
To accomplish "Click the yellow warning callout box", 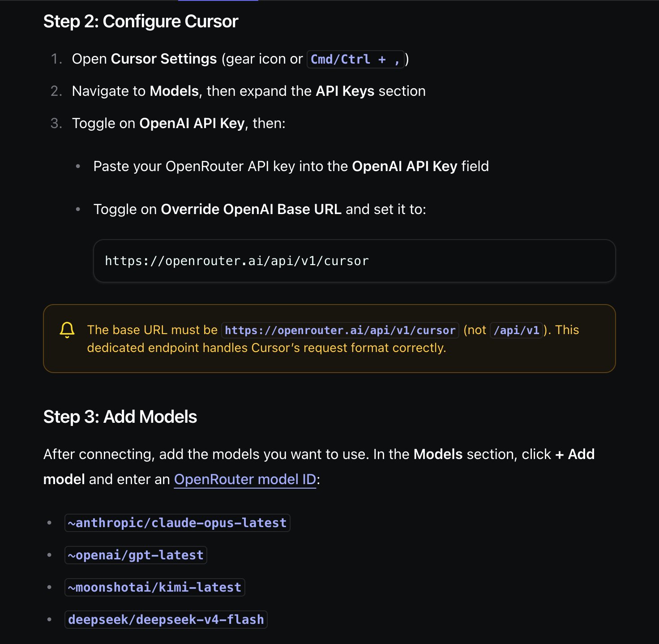I will pos(329,339).
